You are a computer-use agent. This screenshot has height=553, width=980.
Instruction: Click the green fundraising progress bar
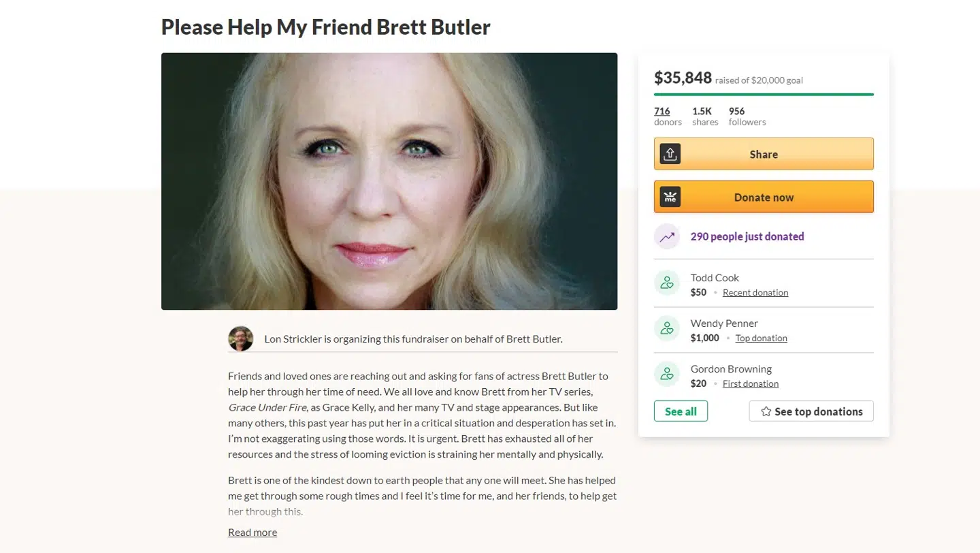[764, 94]
